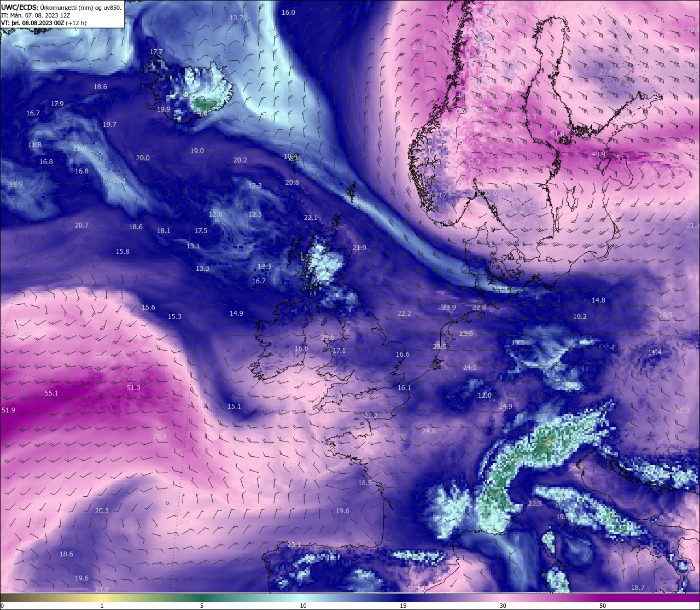Click the 18.7 value at bottom right

(638, 588)
